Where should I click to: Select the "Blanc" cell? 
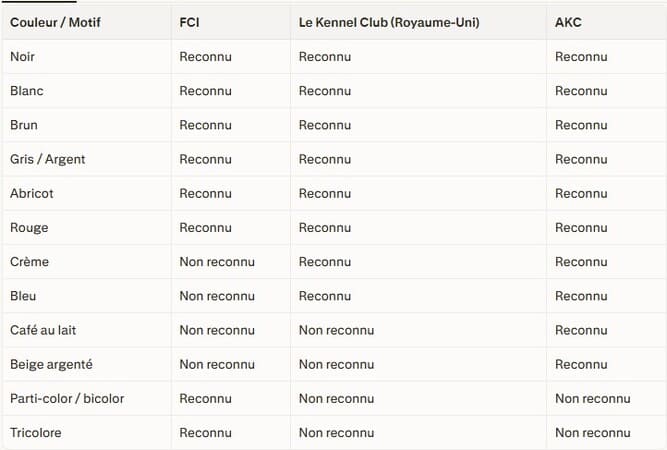click(27, 91)
